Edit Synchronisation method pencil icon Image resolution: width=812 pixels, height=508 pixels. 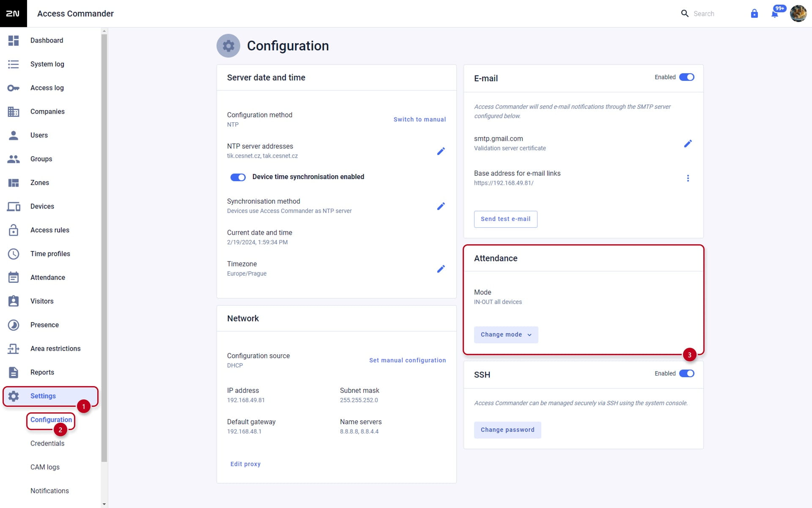(x=441, y=206)
